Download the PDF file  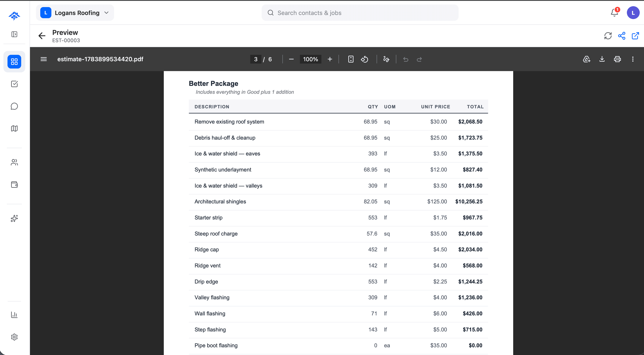pos(602,59)
